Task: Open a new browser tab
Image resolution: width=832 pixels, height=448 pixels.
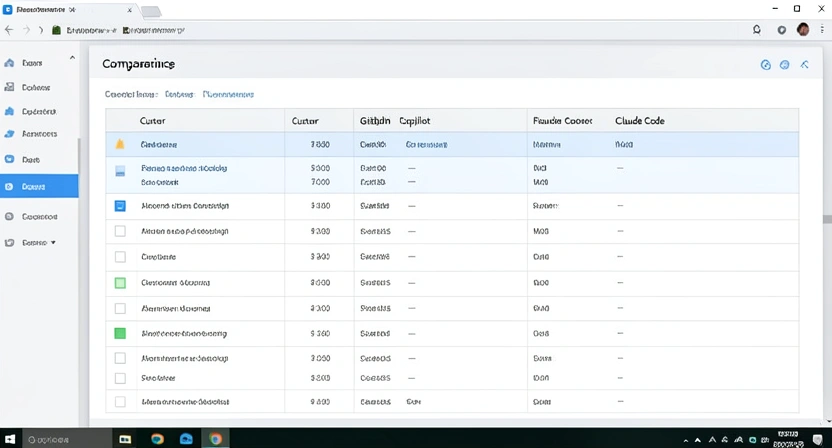Action: click(151, 11)
